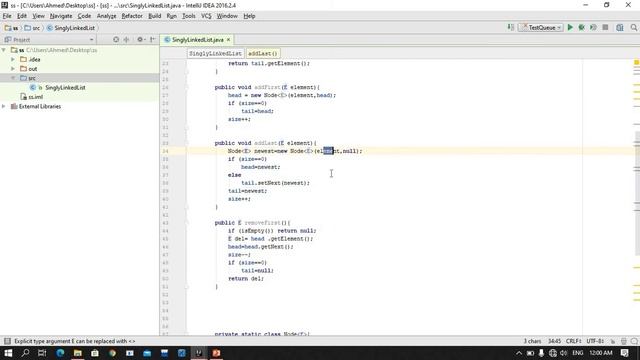
Task: Select SinglyLinkedList file in project tree
Action: 64,87
